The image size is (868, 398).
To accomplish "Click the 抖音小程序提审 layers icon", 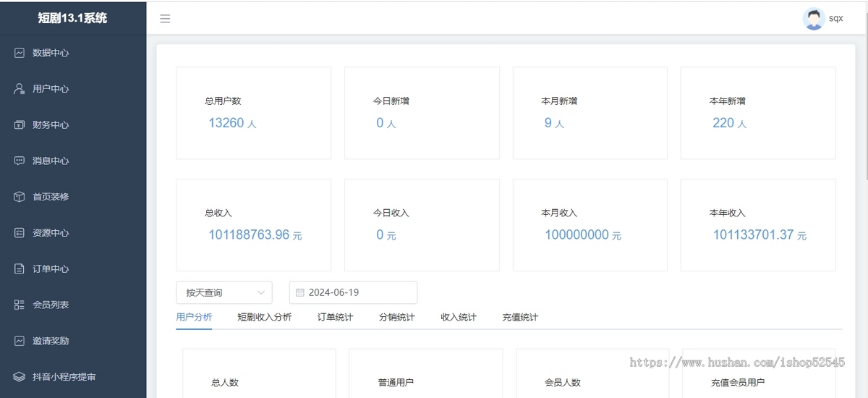I will tap(20, 377).
